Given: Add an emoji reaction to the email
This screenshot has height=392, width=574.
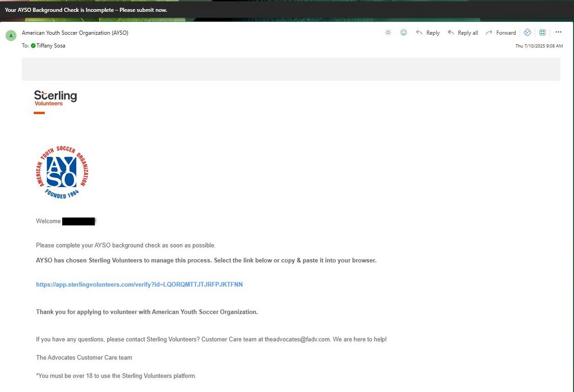Looking at the screenshot, I should tap(404, 32).
